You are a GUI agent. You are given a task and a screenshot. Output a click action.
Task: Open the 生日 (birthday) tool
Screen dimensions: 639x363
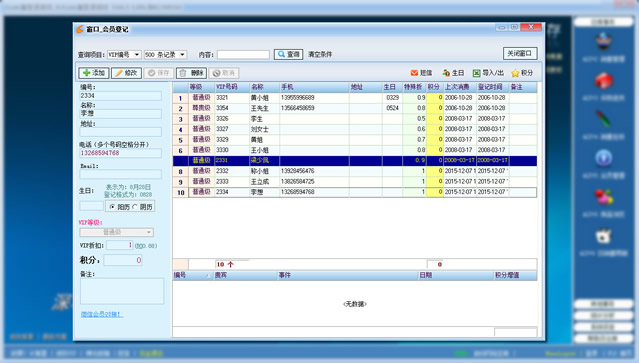coord(453,73)
